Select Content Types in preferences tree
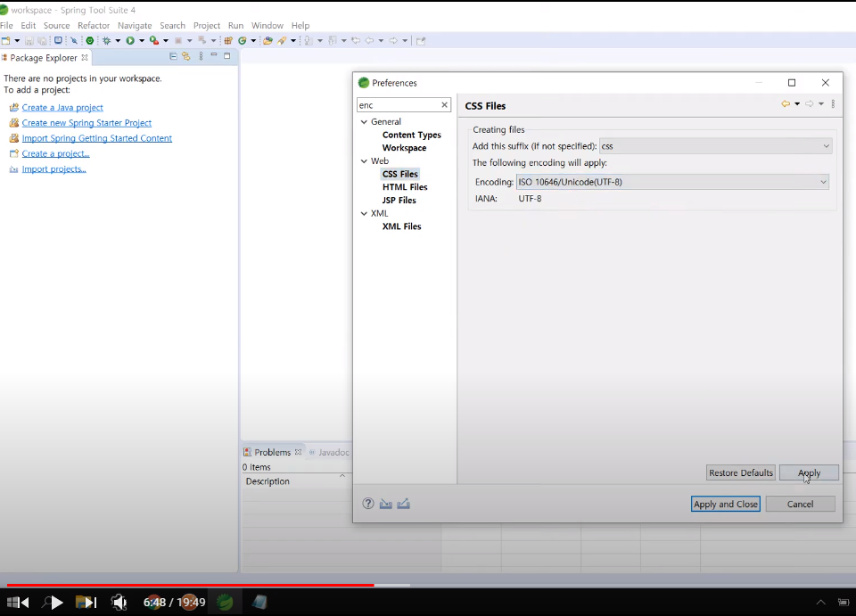This screenshot has width=856, height=616. click(412, 135)
